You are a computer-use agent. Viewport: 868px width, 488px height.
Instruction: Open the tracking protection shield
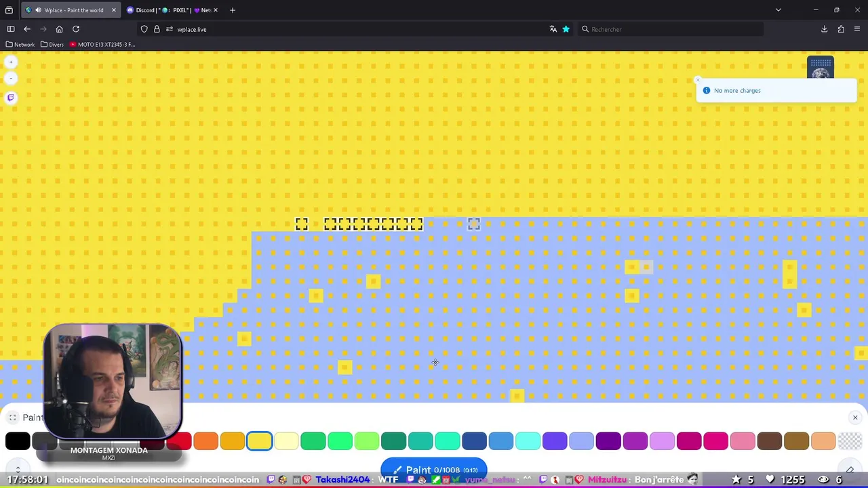point(144,29)
